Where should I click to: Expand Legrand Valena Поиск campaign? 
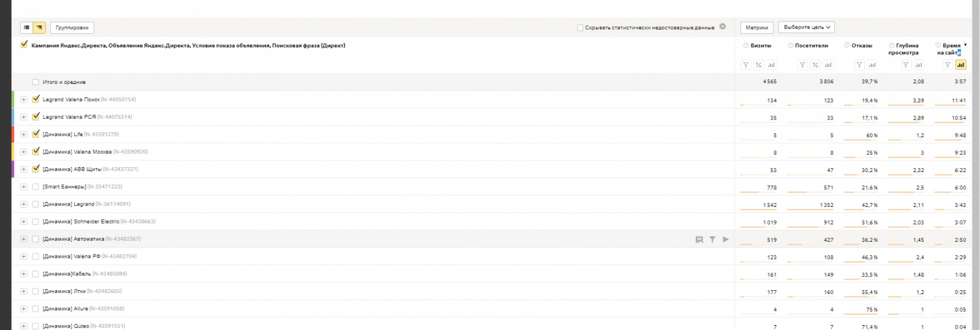pos(23,99)
